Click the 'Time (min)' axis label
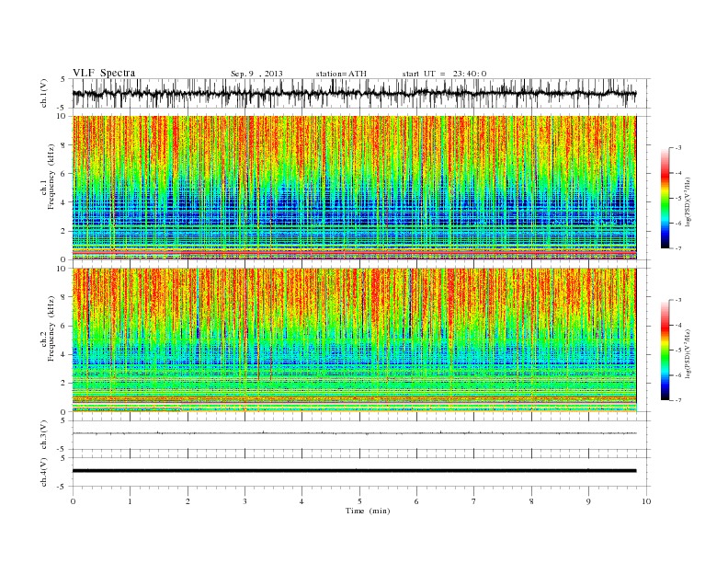This screenshot has width=728, height=563. [368, 511]
